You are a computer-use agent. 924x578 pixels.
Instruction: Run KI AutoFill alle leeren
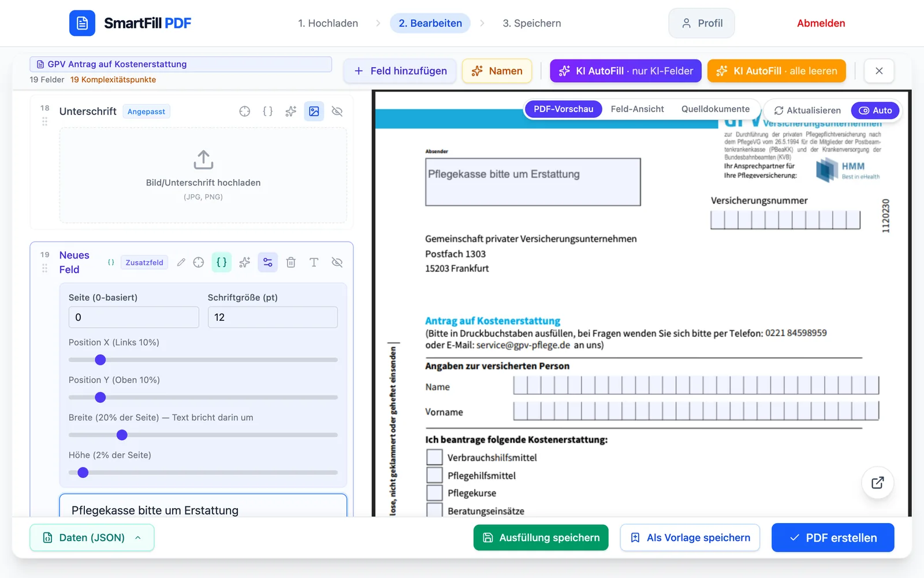[777, 71]
